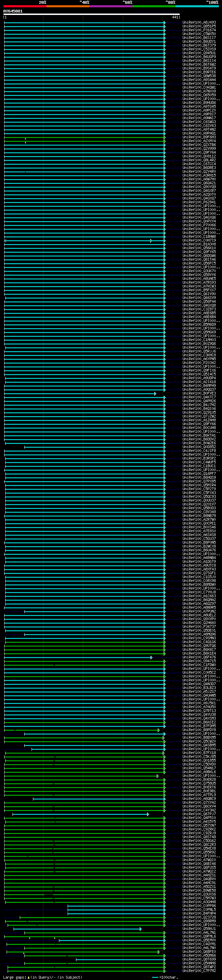
Task: Click hit label UniRef100_A1ZAH8
Action: 199,420
